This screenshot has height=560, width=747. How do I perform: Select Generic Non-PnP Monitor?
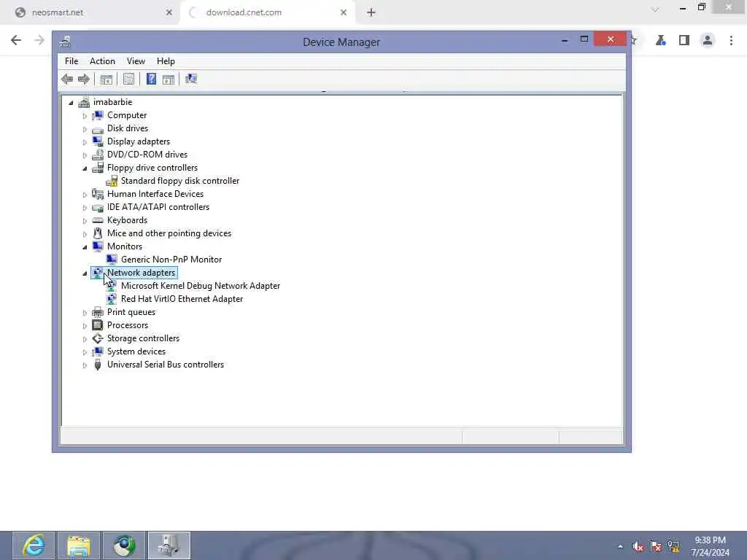(171, 260)
